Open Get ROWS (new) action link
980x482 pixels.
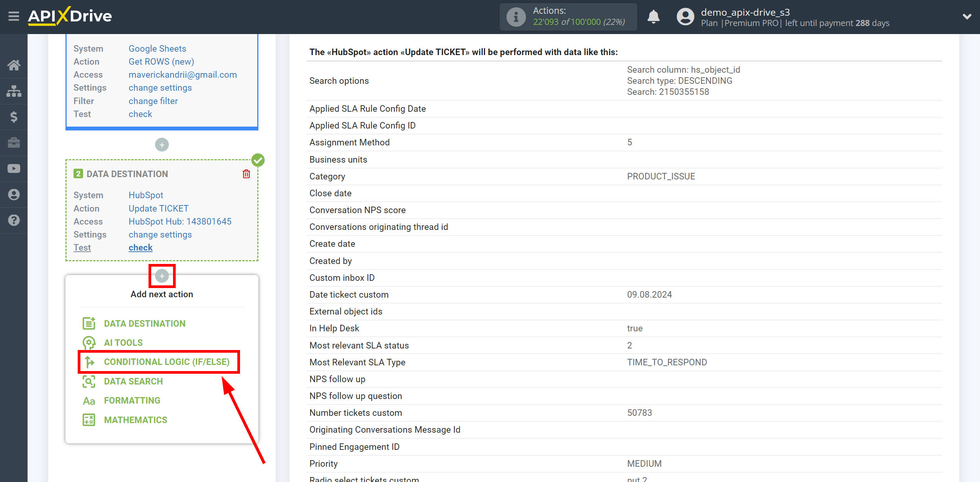tap(161, 62)
